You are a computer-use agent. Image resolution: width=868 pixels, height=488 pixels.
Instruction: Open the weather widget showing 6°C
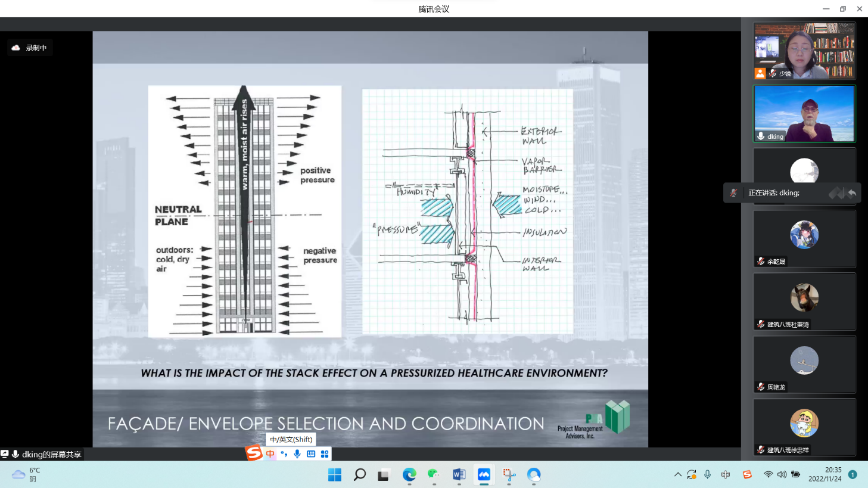coord(26,474)
